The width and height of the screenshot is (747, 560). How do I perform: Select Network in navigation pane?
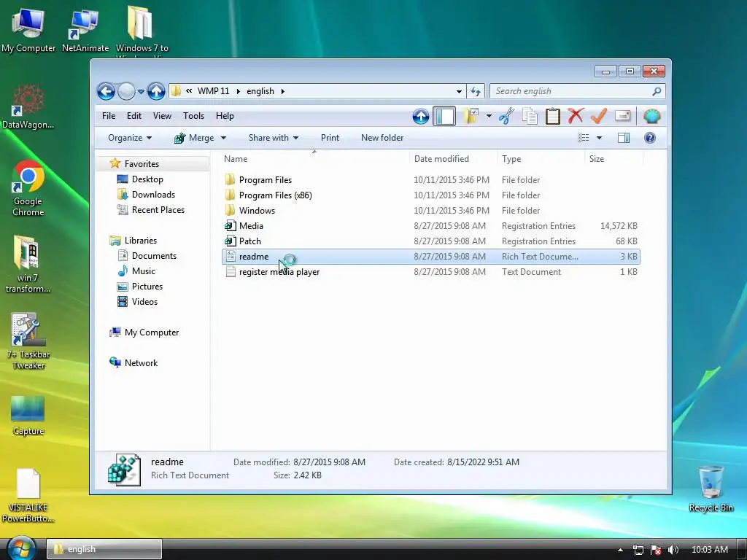pos(141,363)
